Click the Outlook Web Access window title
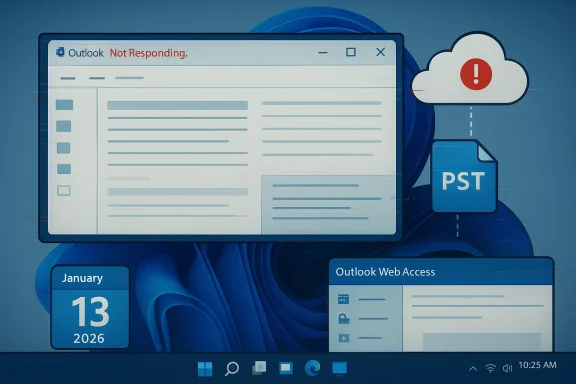Viewport: 576px width, 384px height. [385, 272]
